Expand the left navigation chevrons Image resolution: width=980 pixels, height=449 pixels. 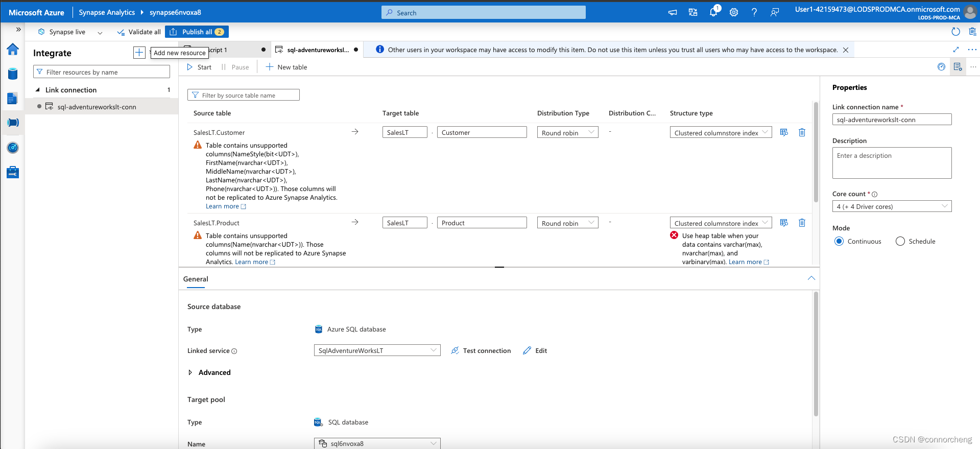[x=18, y=30]
